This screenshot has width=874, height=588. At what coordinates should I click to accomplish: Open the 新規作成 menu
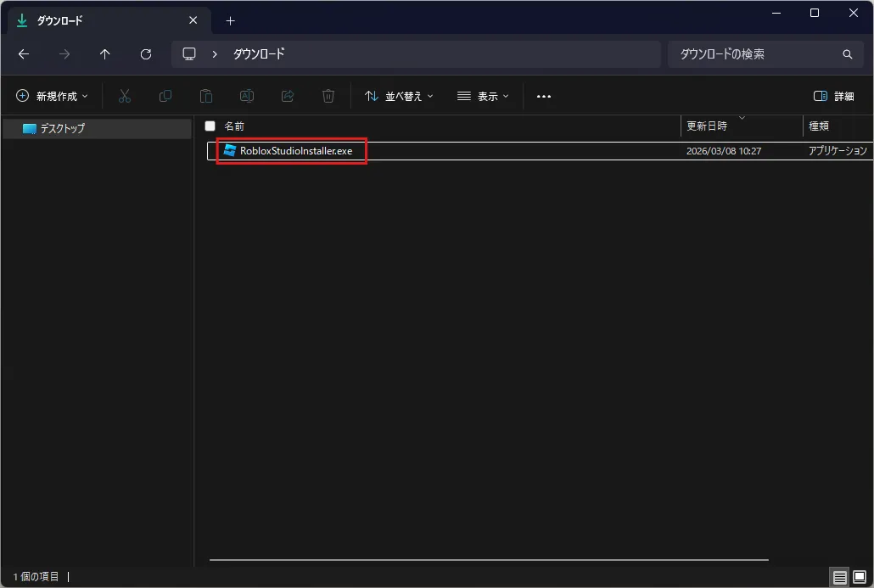point(53,96)
